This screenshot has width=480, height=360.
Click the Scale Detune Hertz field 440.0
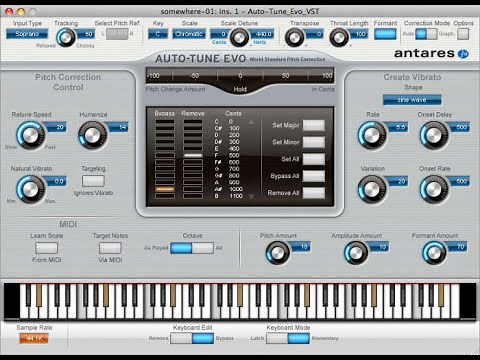click(262, 34)
